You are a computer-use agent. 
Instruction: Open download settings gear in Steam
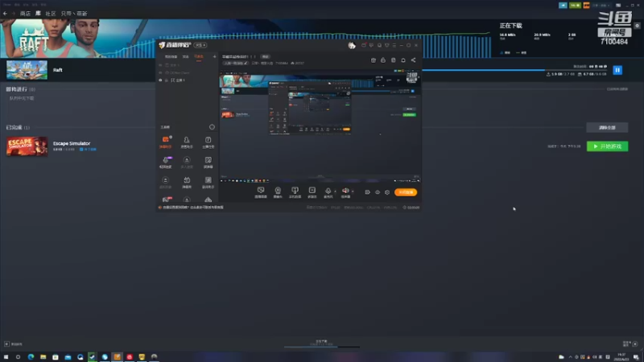637,26
